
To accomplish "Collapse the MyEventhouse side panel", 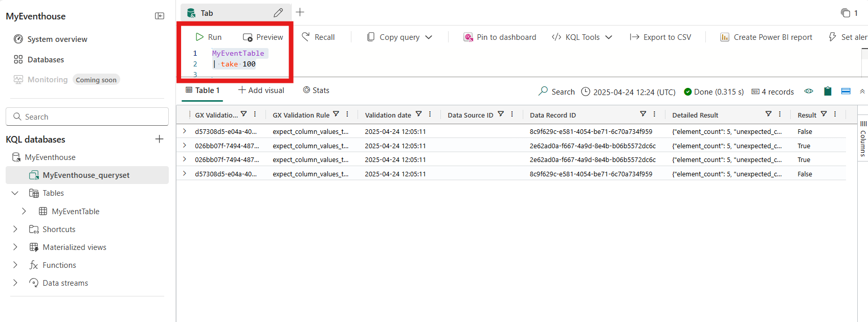I will click(160, 16).
